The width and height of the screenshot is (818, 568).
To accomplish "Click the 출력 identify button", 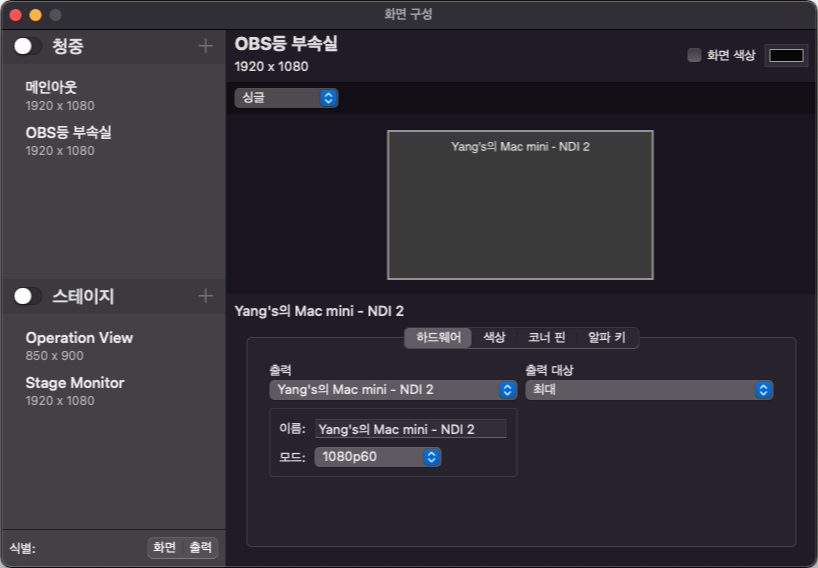I will [x=200, y=547].
